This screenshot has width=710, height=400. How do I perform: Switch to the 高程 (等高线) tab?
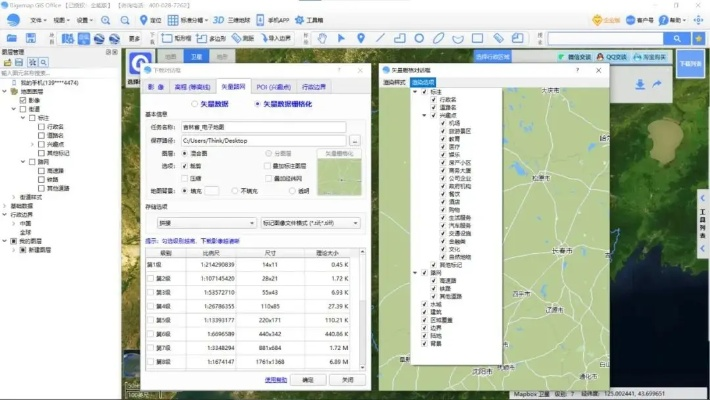(x=192, y=87)
